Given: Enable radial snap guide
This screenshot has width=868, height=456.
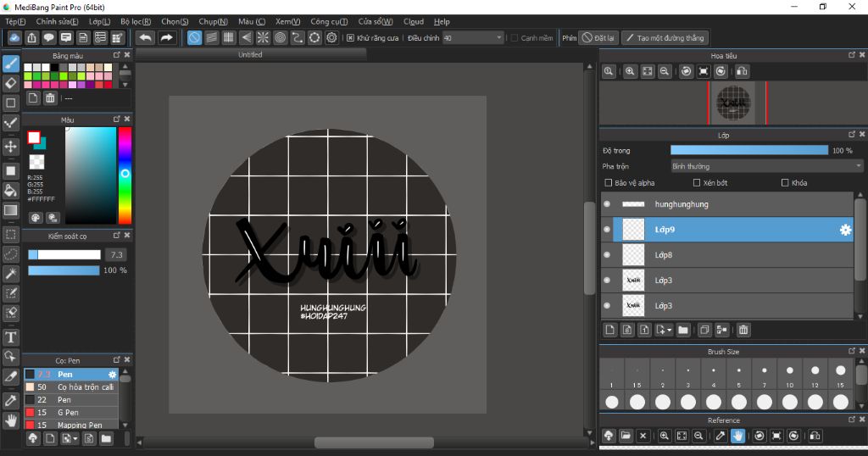Looking at the screenshot, I should [x=263, y=37].
